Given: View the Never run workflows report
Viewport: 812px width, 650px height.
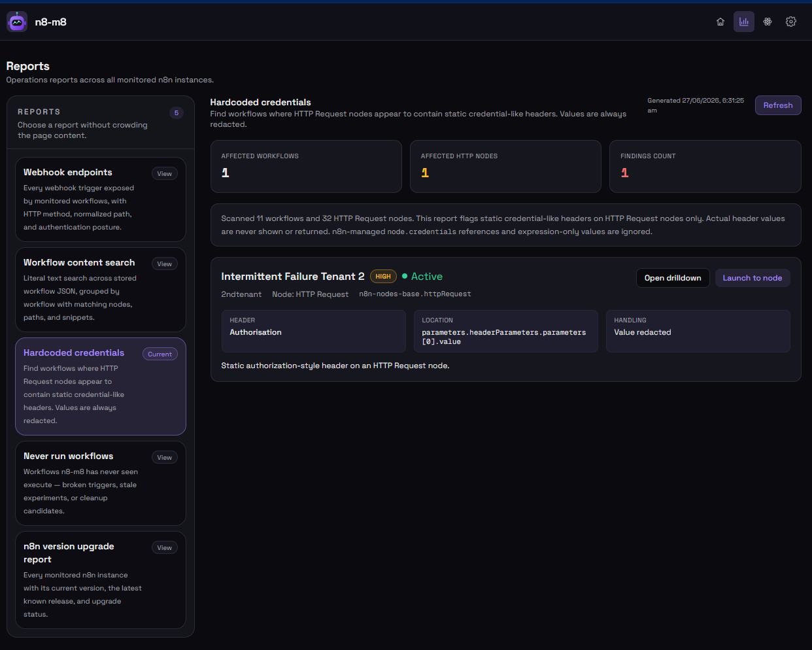Looking at the screenshot, I should [165, 457].
